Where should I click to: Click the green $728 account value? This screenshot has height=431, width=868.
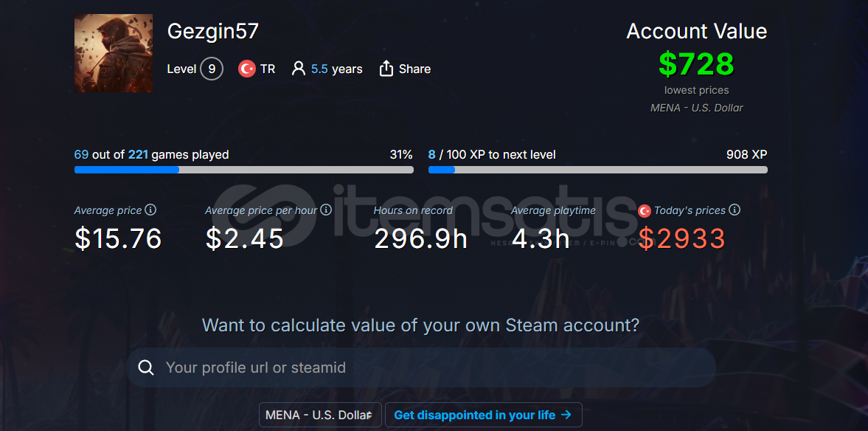(696, 63)
